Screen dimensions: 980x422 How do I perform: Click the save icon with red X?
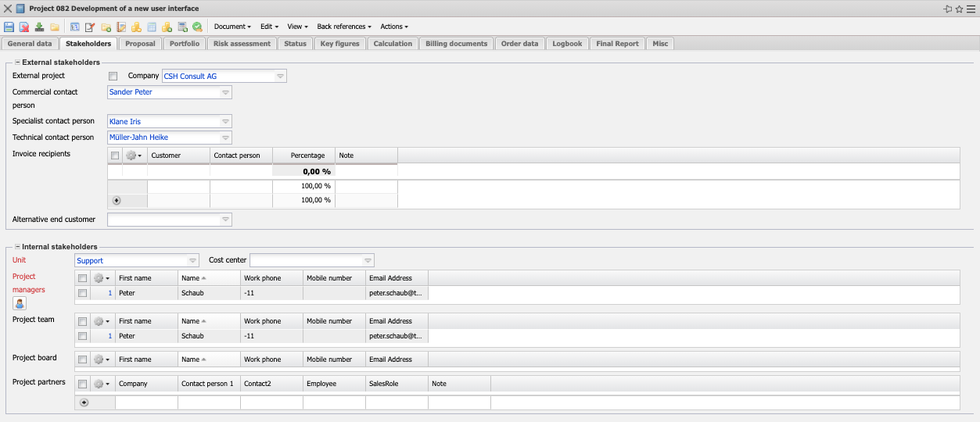tap(24, 27)
